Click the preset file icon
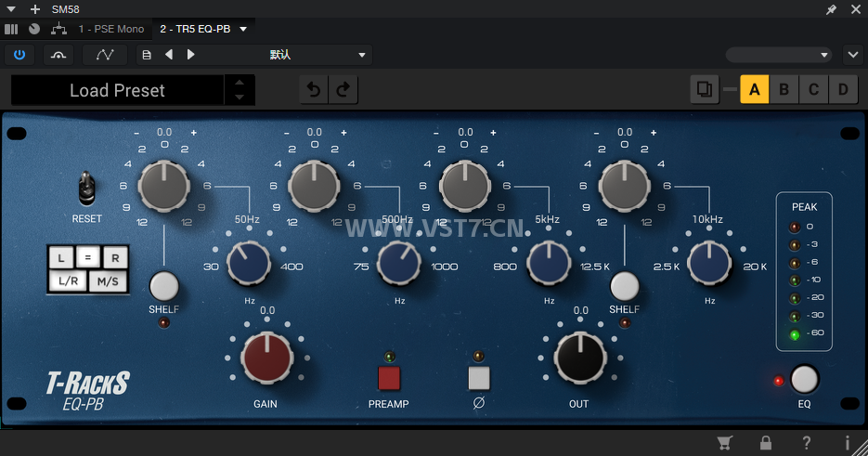Screen dimensions: 868x456 pyautogui.click(x=147, y=55)
